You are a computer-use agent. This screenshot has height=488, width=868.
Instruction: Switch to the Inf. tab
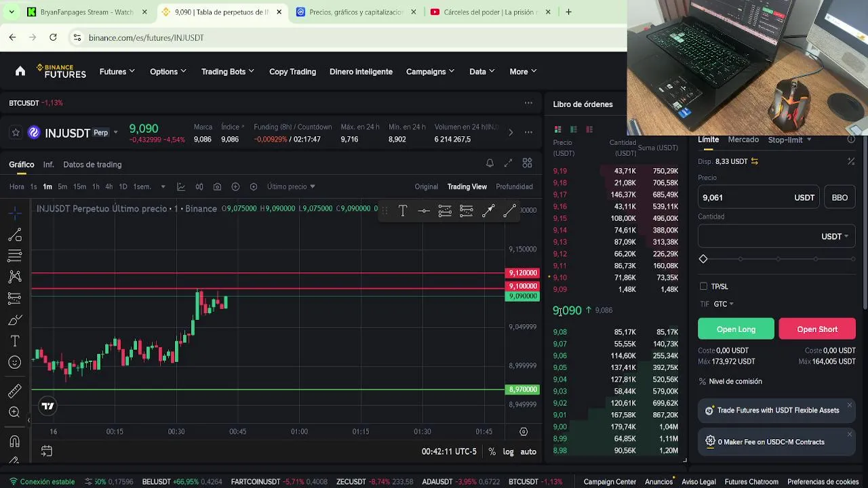click(x=48, y=164)
